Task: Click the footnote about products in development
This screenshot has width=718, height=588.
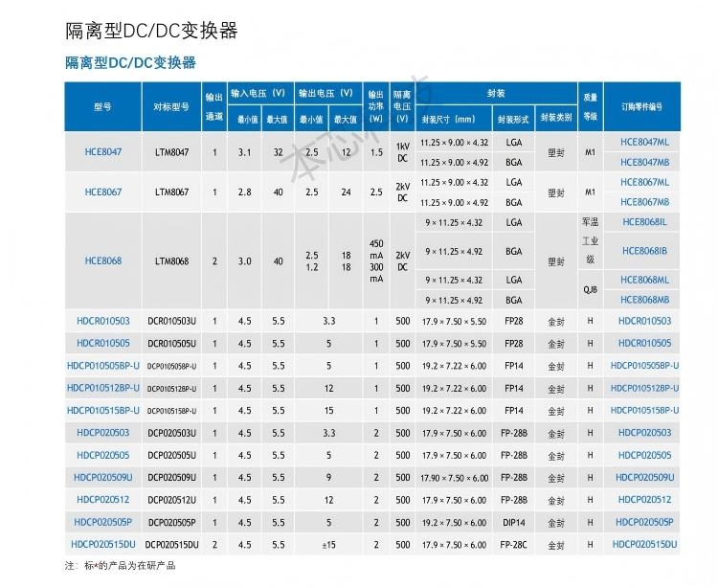Action: click(120, 566)
